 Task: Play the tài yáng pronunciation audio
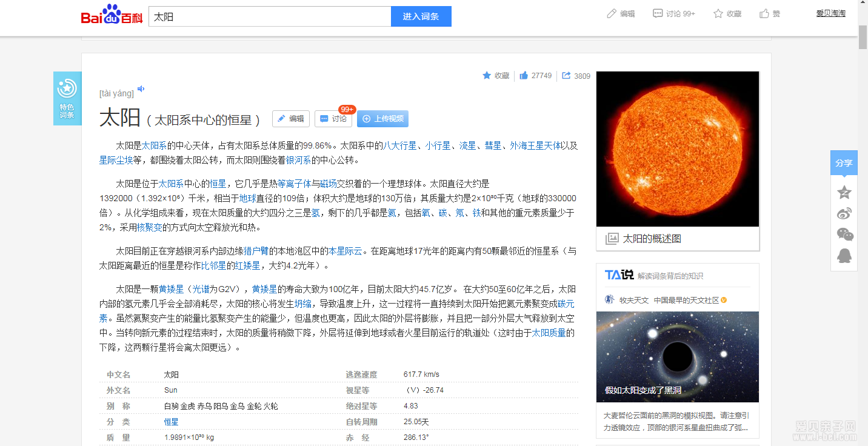141,89
